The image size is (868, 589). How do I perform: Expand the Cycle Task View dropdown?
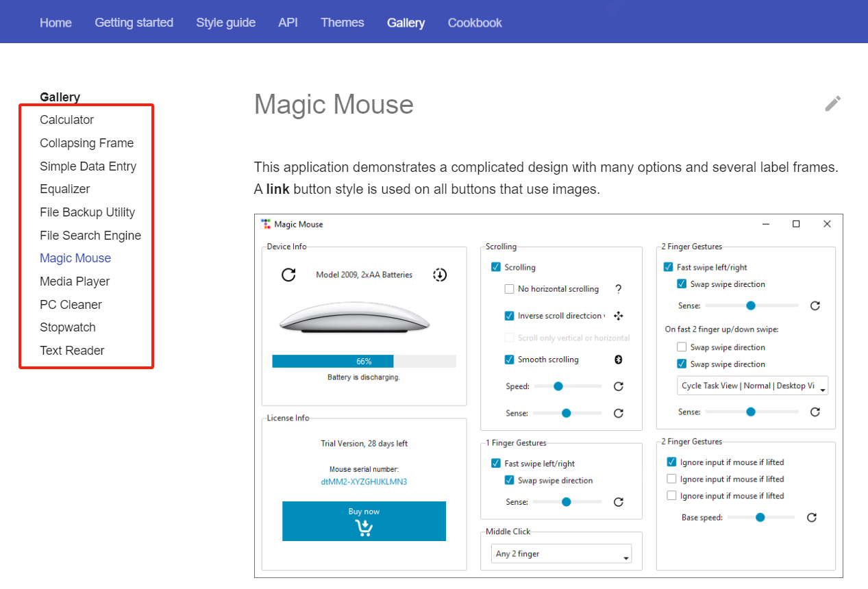click(x=752, y=386)
